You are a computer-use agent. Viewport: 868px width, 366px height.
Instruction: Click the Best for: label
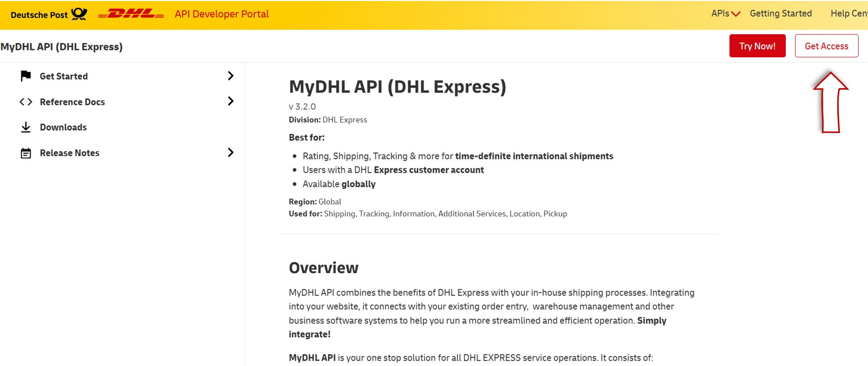[307, 137]
